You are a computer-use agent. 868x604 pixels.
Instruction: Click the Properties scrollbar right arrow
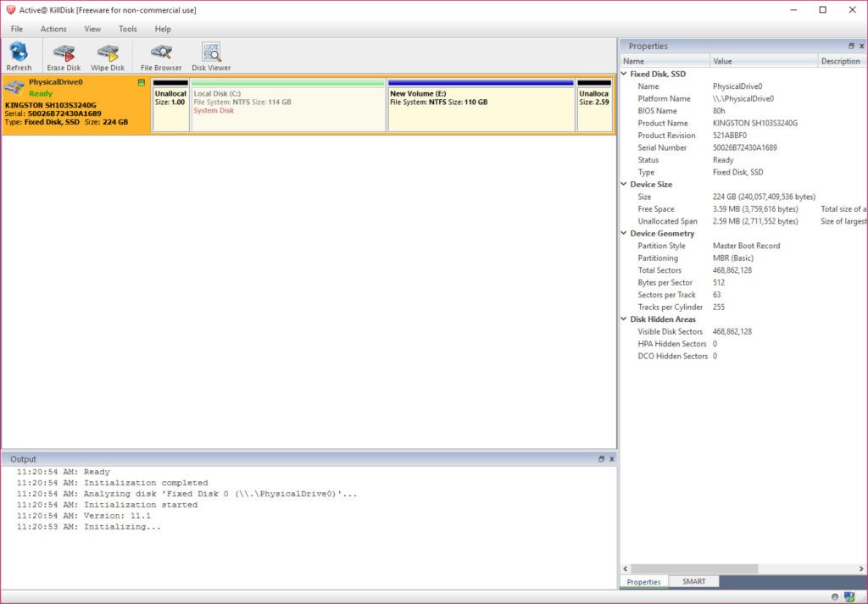[861, 568]
